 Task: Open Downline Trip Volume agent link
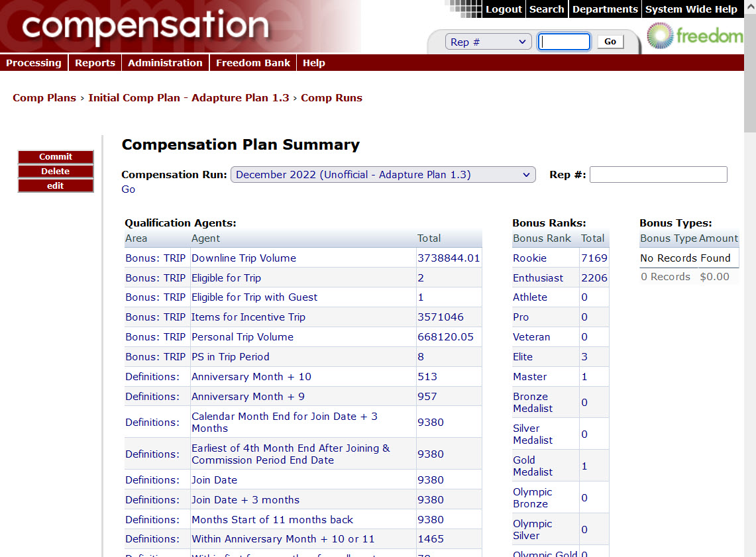pos(244,258)
